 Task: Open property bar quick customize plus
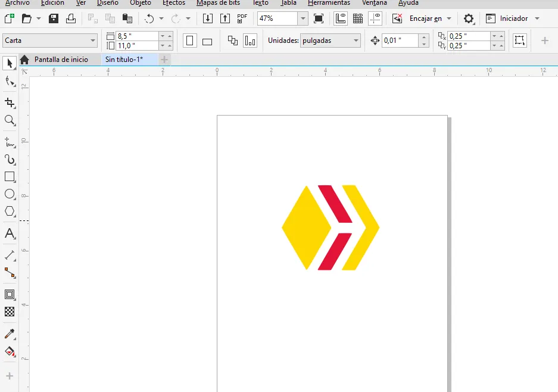pyautogui.click(x=544, y=41)
